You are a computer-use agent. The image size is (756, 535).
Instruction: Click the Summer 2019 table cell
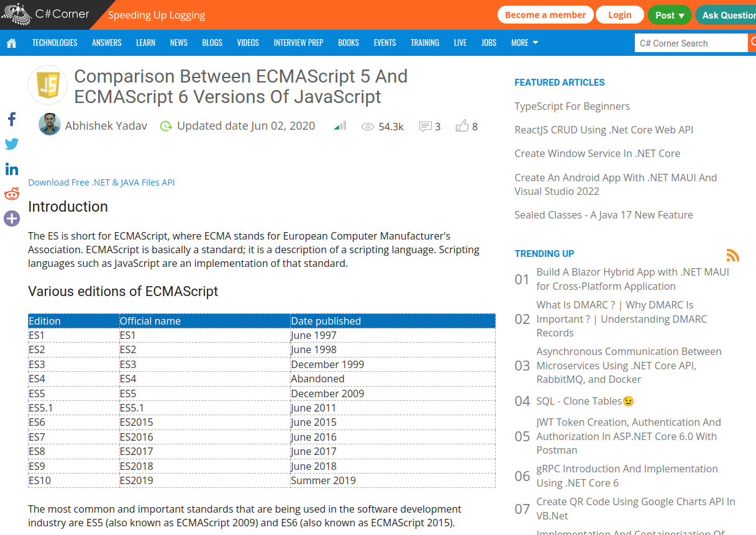click(x=393, y=480)
